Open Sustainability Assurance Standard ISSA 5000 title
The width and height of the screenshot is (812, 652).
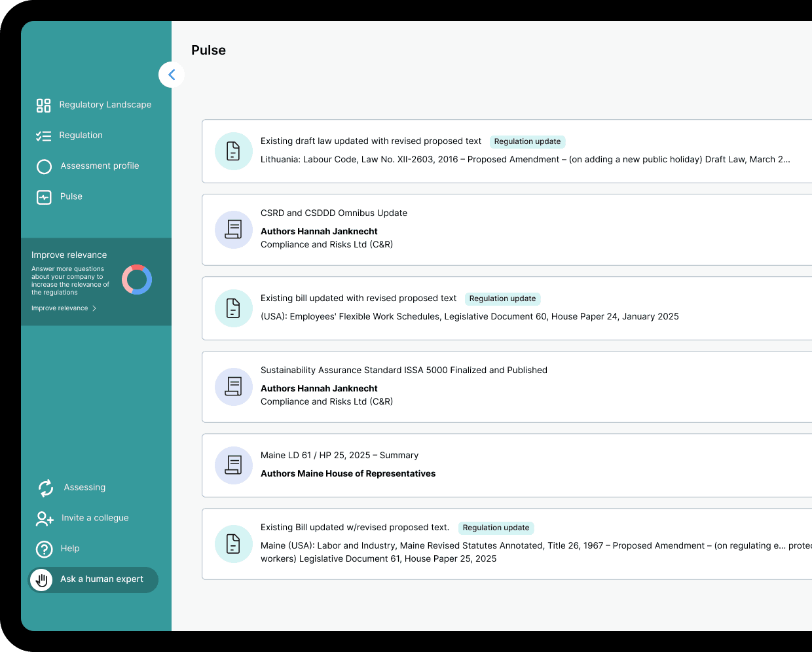tap(404, 370)
